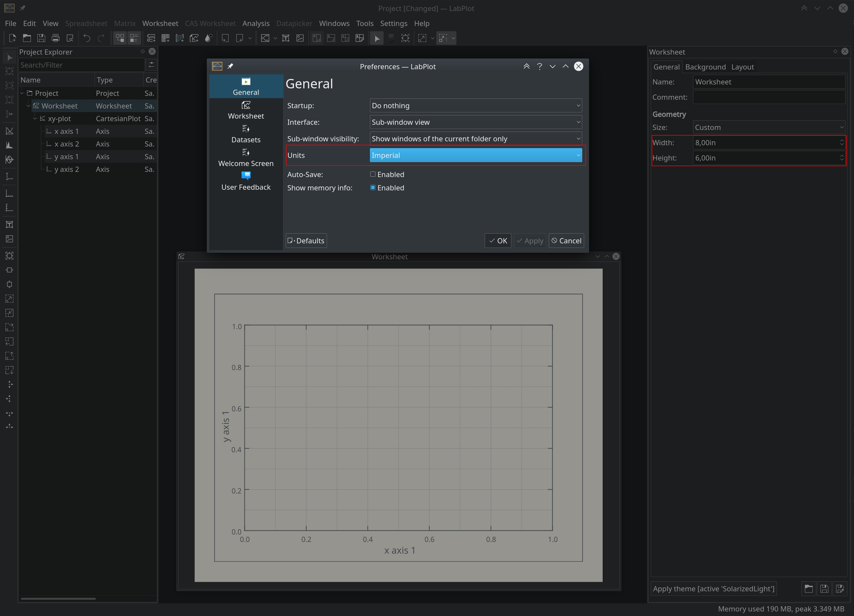
Task: Toggle the Show memory info checkbox
Action: [373, 187]
